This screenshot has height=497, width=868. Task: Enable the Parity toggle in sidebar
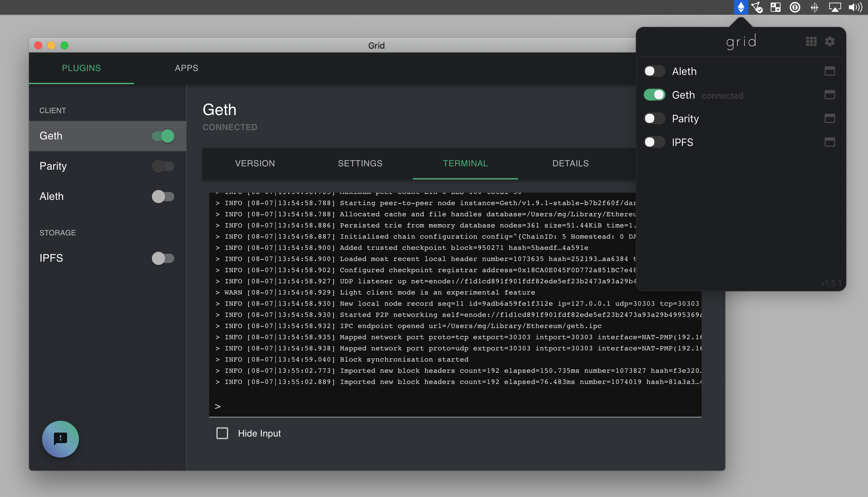[163, 166]
